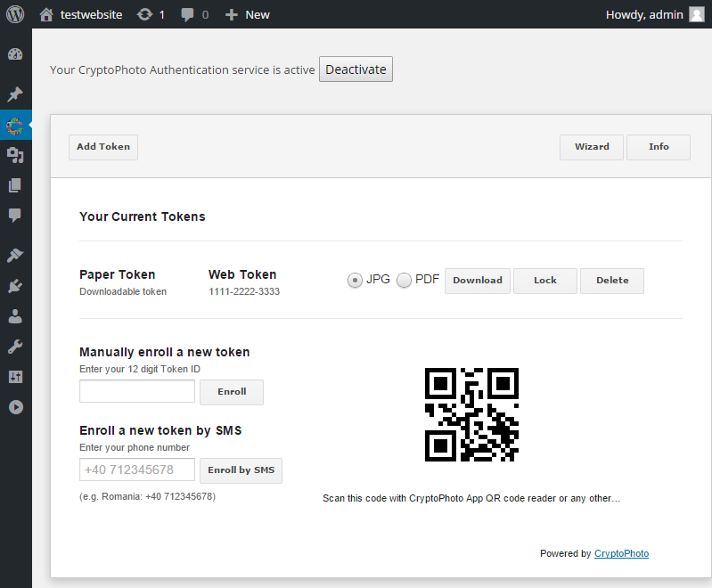Delete the current token
This screenshot has height=588, width=712.
[612, 281]
